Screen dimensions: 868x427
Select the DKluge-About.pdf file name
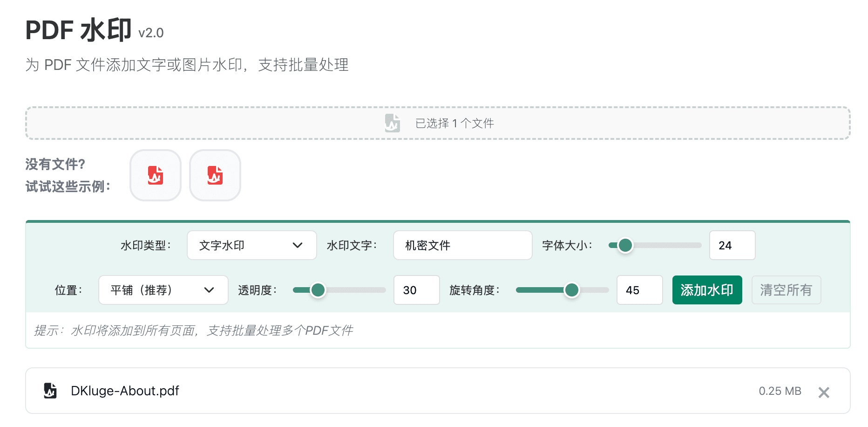coord(125,391)
